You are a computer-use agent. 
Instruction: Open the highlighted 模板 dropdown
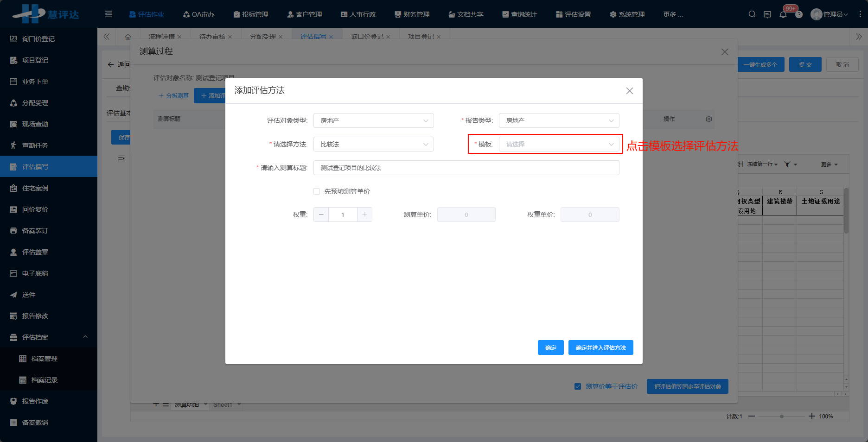559,144
